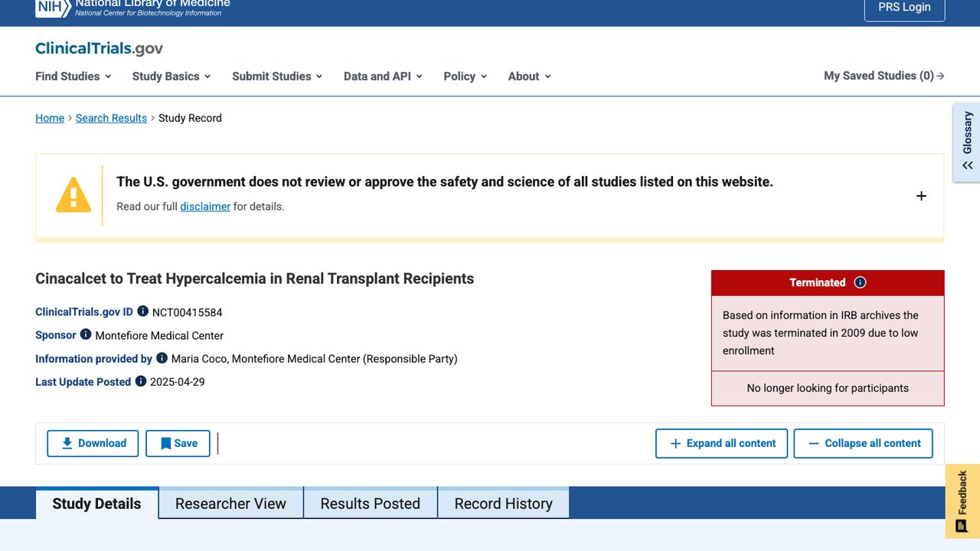980x551 pixels.
Task: Click info icon beside Sponsor label
Action: [86, 334]
